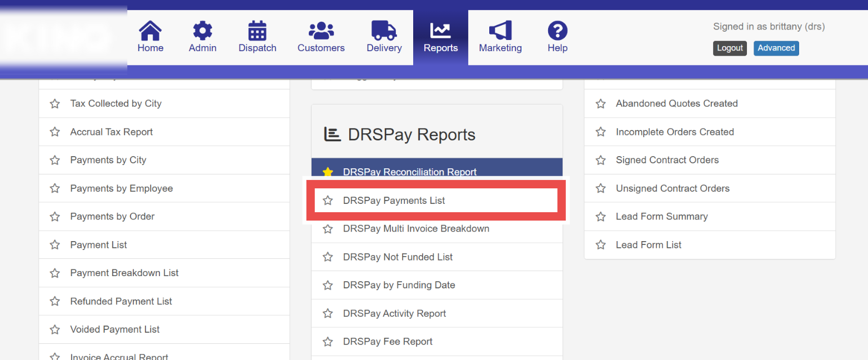Open the DRSPay Not Funded List report
Image resolution: width=868 pixels, height=360 pixels.
pos(398,257)
